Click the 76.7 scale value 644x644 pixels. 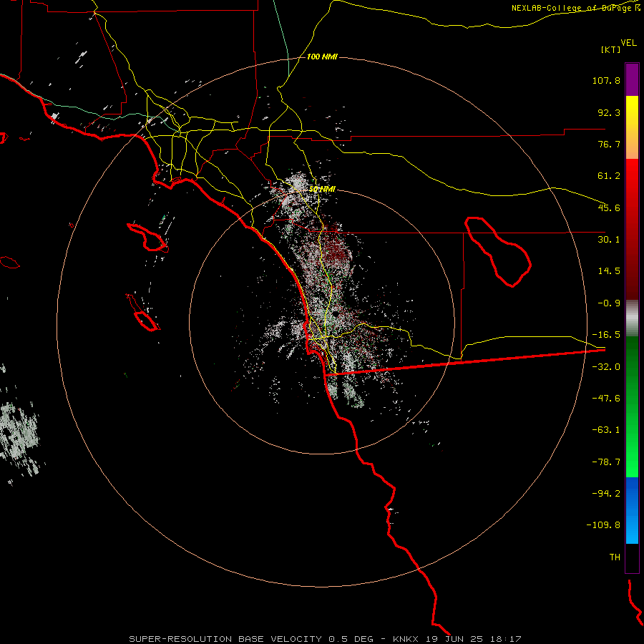[609, 144]
